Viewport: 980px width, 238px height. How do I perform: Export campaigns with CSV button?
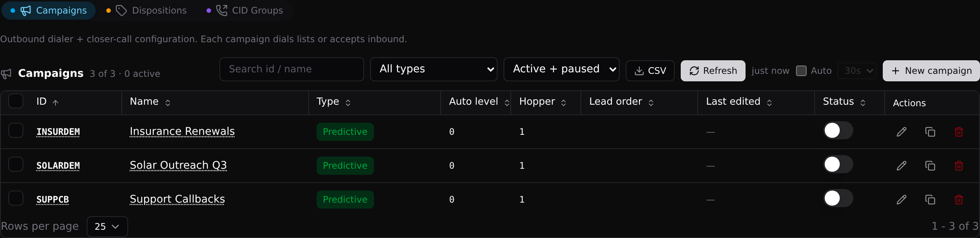point(650,71)
